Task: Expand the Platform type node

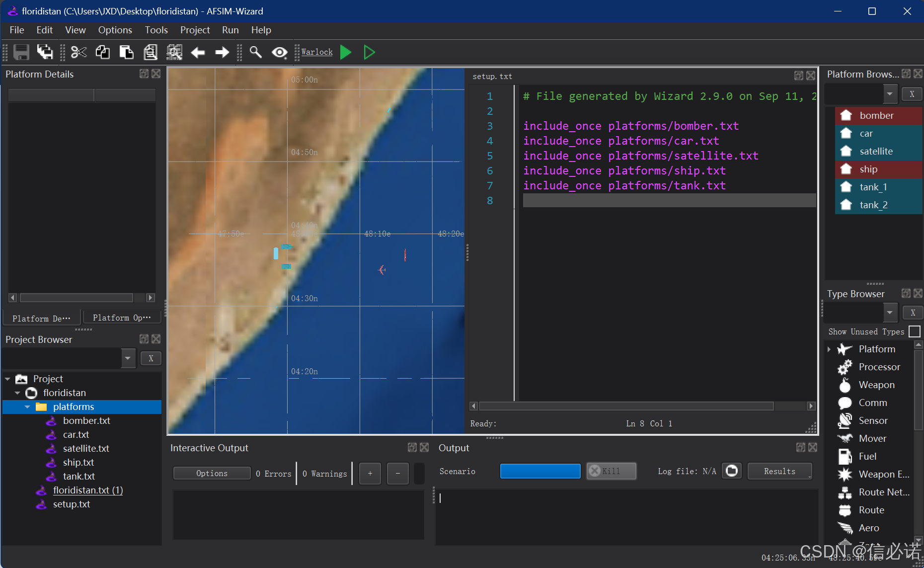Action: tap(829, 349)
